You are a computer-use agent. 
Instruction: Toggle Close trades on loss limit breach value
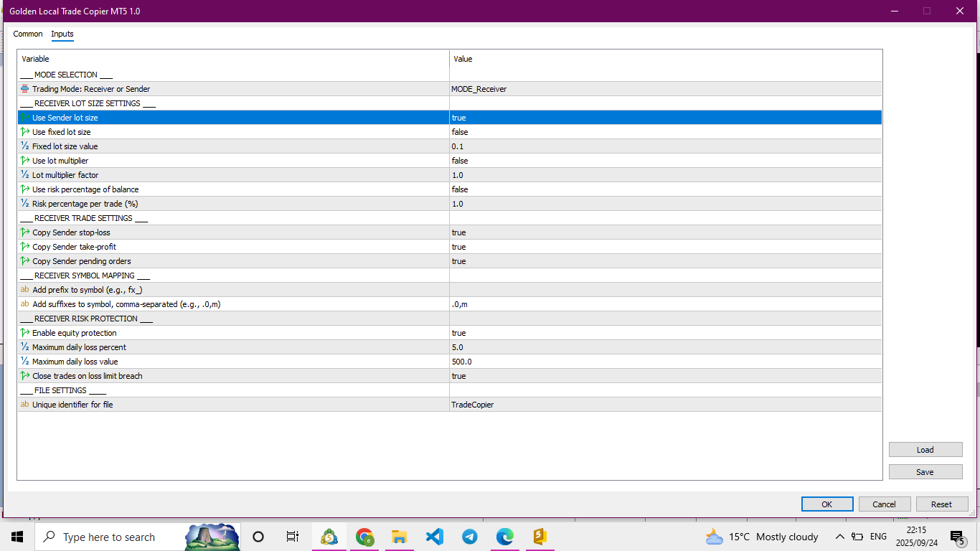(x=666, y=376)
